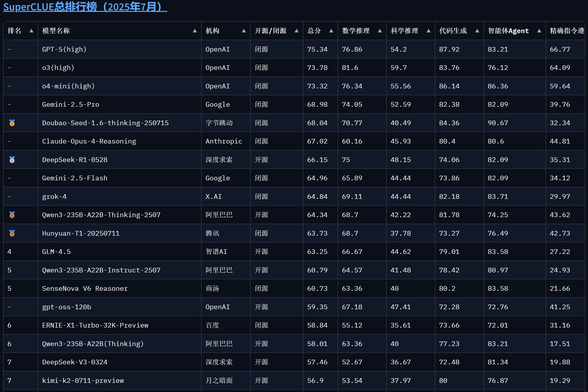The height and width of the screenshot is (392, 588).
Task: Select the o4-mini(high) model name
Action: pos(68,86)
